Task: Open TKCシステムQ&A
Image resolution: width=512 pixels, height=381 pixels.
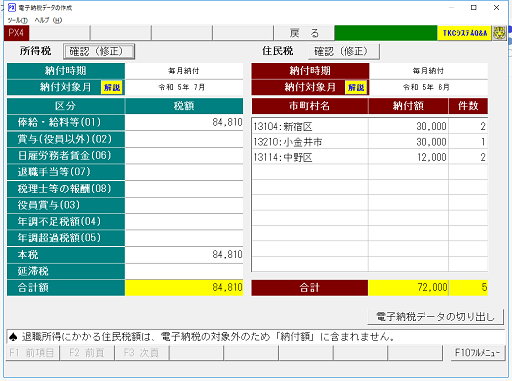Action: [465, 33]
